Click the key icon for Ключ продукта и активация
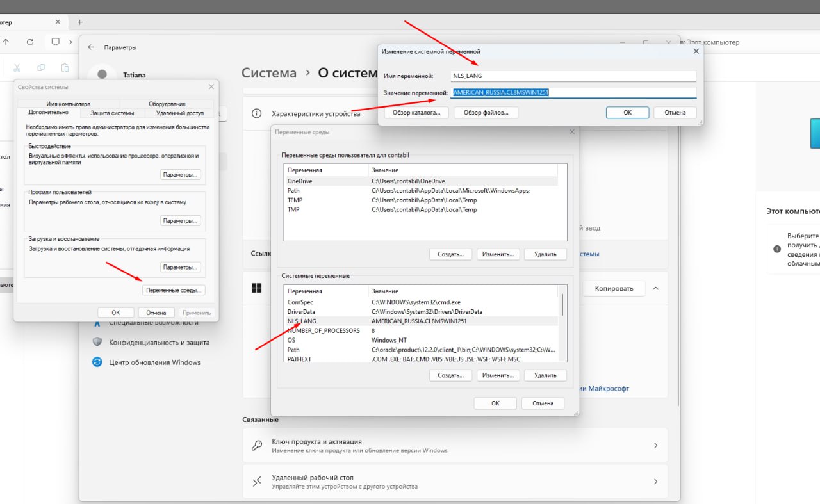The height and width of the screenshot is (504, 820). coord(257,446)
